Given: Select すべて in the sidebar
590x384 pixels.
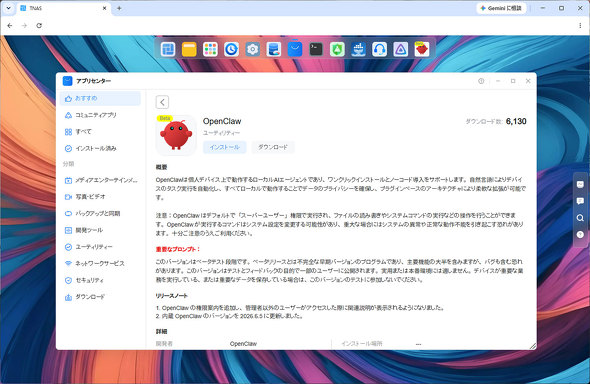Looking at the screenshot, I should 100,132.
